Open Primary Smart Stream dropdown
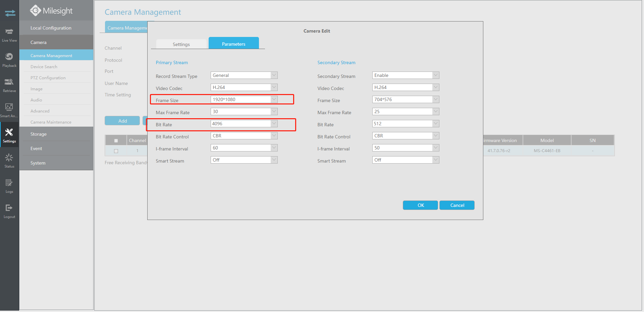The width and height of the screenshot is (644, 312). 244,160
